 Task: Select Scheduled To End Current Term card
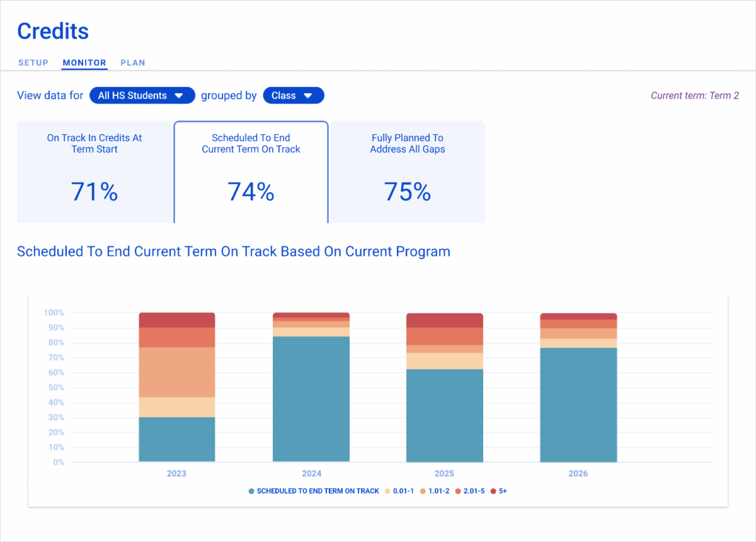251,171
